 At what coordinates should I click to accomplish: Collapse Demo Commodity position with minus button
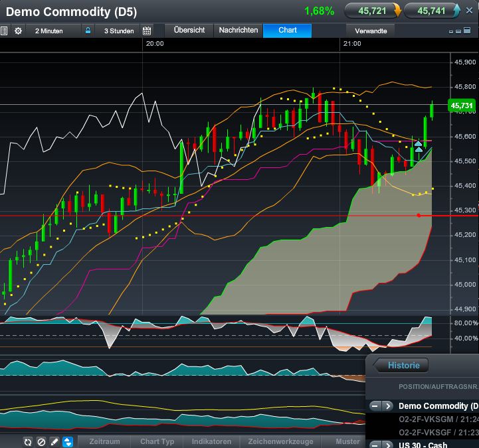click(375, 406)
